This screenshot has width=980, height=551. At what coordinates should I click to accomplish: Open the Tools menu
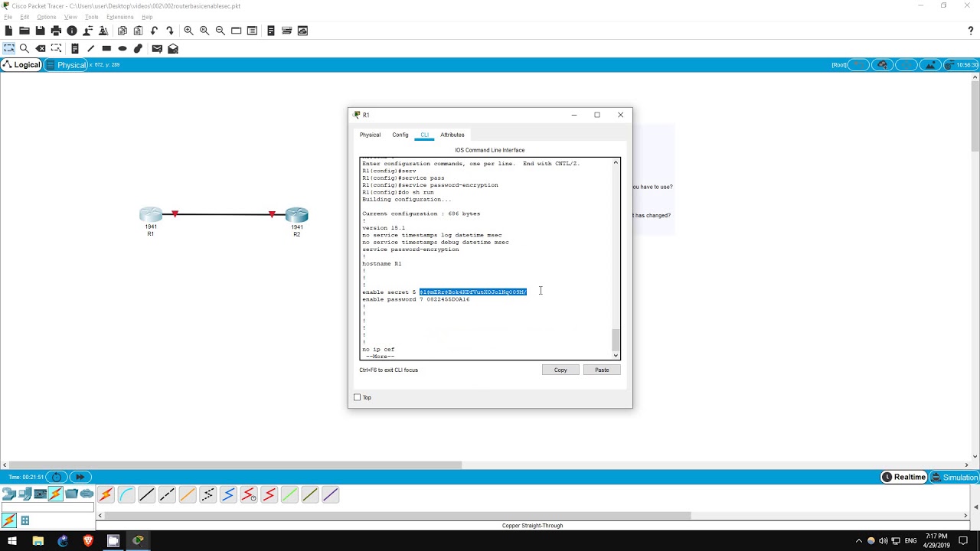click(91, 17)
